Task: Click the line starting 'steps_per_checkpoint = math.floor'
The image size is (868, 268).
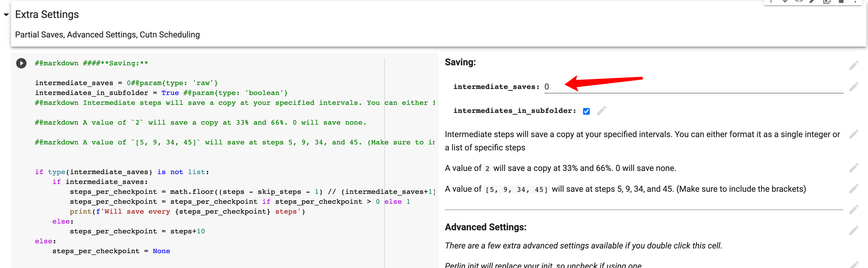Action: 253,192
